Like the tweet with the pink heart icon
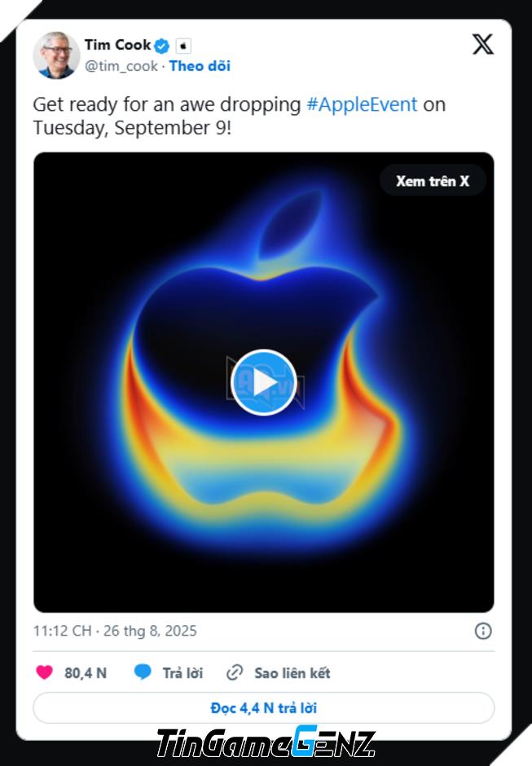532x766 pixels. coord(45,672)
